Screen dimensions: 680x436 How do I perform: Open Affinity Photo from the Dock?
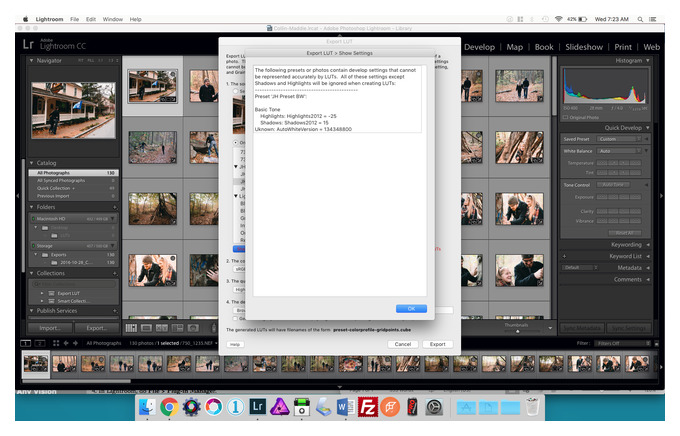pyautogui.click(x=280, y=407)
